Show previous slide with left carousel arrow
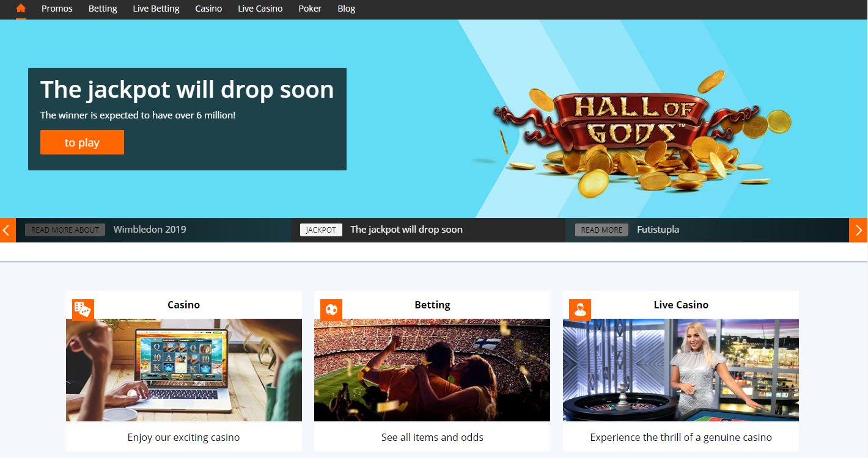The width and height of the screenshot is (868, 458). tap(7, 230)
